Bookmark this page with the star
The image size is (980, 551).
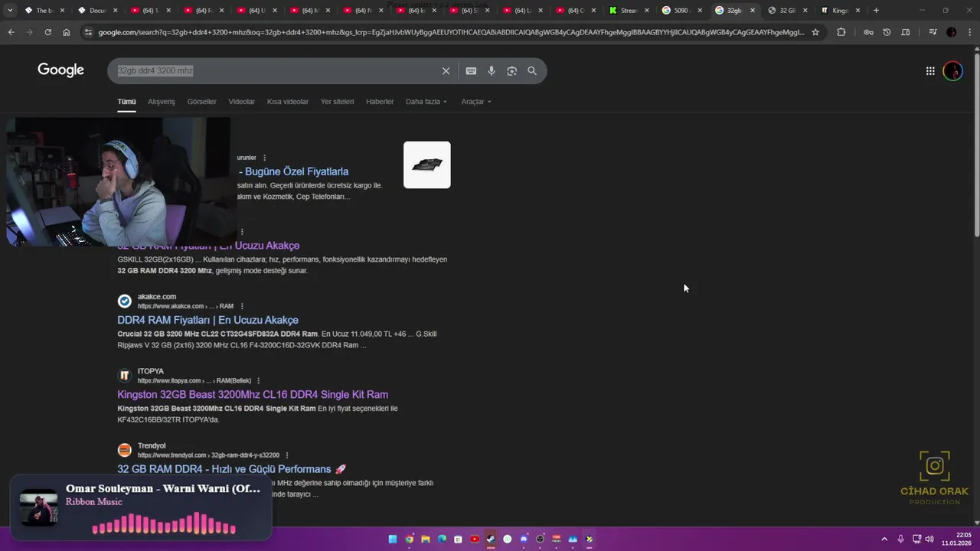tap(815, 32)
